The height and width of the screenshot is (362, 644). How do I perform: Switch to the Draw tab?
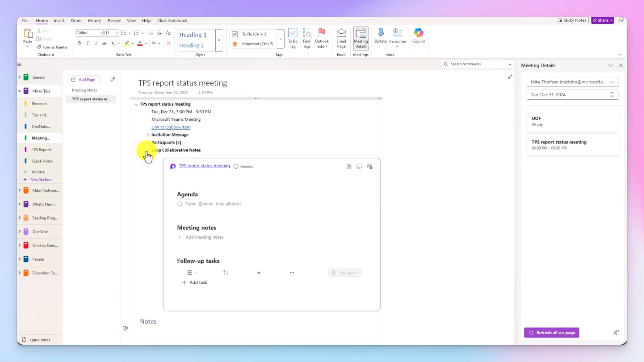click(76, 21)
